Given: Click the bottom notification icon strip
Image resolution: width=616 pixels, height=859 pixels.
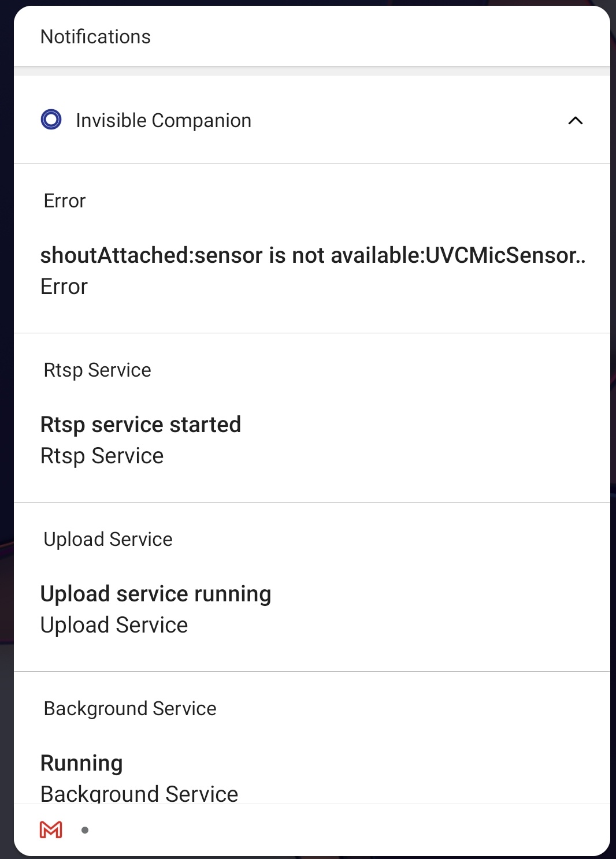Looking at the screenshot, I should (312, 830).
